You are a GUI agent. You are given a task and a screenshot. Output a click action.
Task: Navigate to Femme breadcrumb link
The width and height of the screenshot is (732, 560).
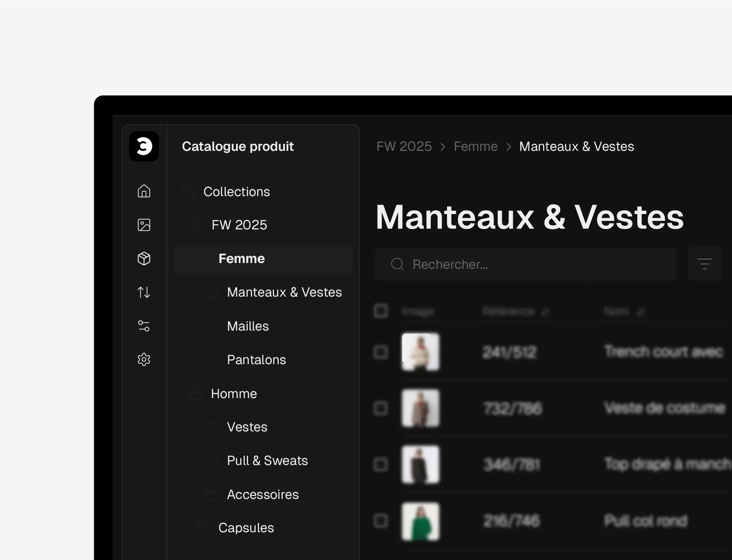tap(476, 146)
